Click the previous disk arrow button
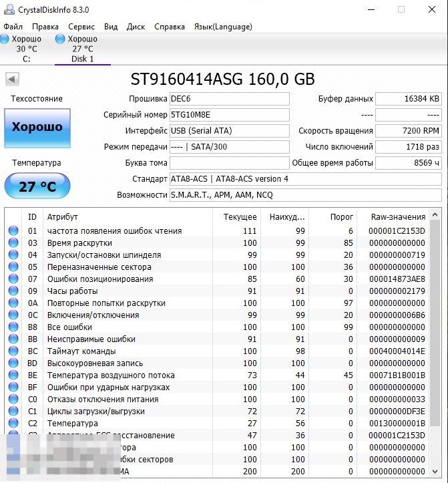This screenshot has width=448, height=483. [x=12, y=79]
